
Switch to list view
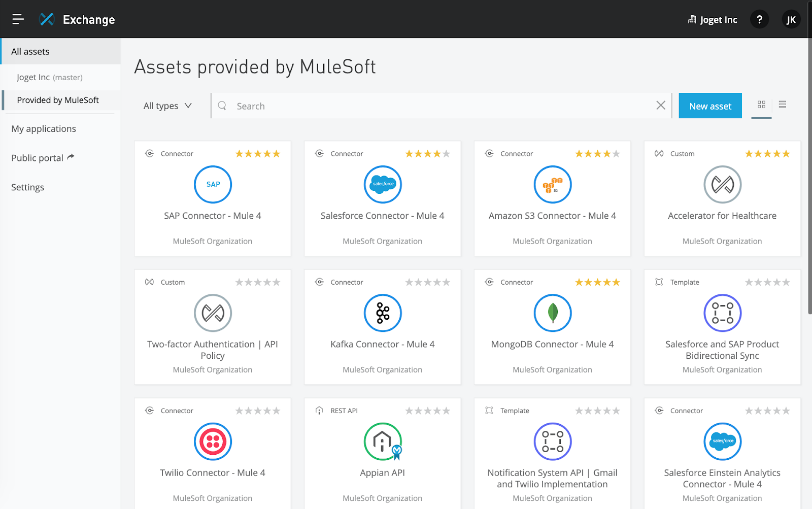coord(782,105)
